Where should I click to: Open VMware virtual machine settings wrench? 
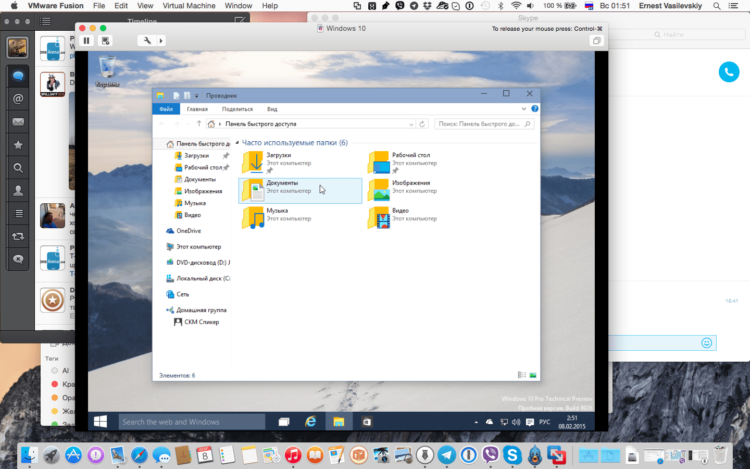pyautogui.click(x=147, y=41)
